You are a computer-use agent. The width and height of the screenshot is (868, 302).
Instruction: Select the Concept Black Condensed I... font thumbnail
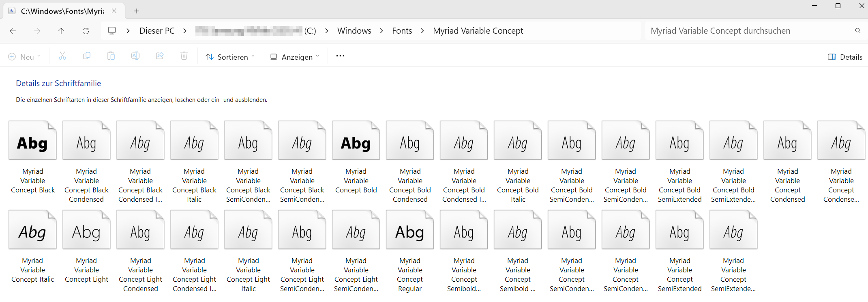click(x=140, y=140)
